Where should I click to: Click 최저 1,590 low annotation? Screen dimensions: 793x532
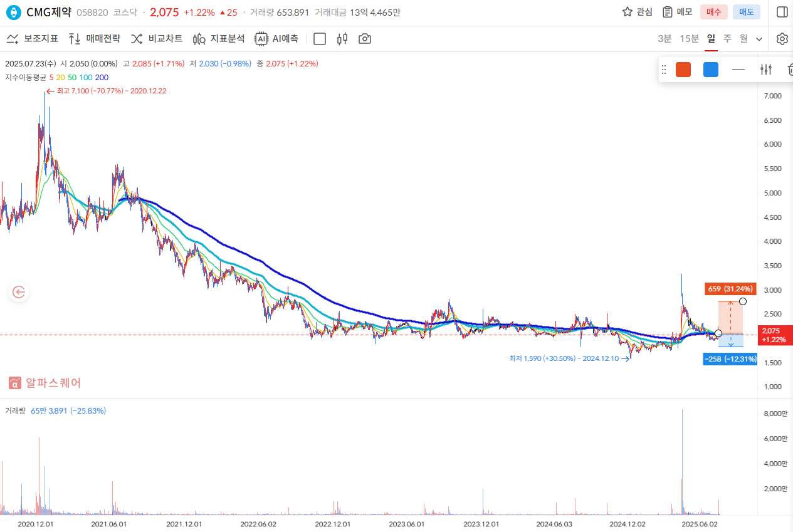coord(569,358)
